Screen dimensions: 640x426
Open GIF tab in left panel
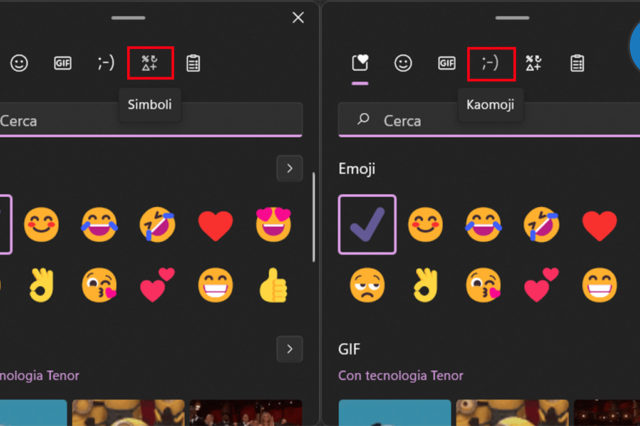[x=62, y=63]
